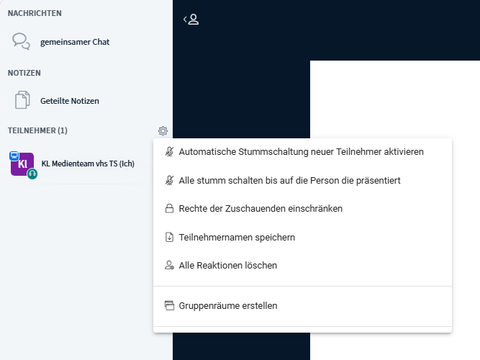Open Rechte der Zuschauenden einschränken
Image resolution: width=480 pixels, height=360 pixels.
[302, 209]
